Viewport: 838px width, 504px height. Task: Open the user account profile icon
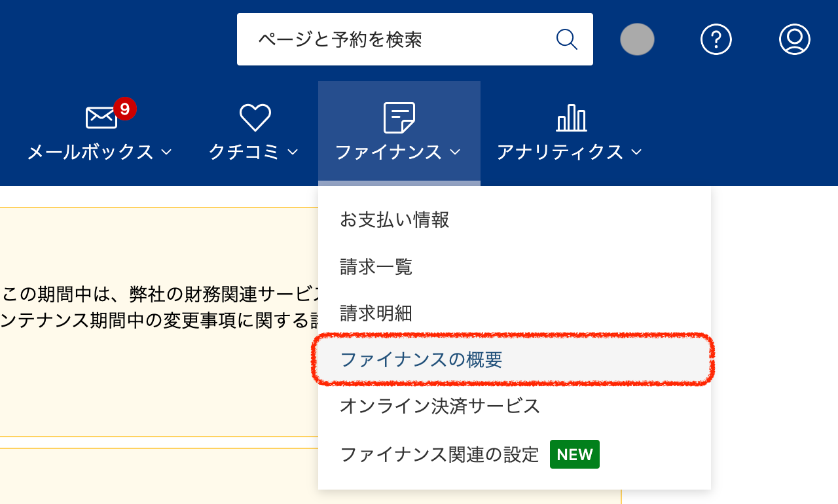point(794,39)
